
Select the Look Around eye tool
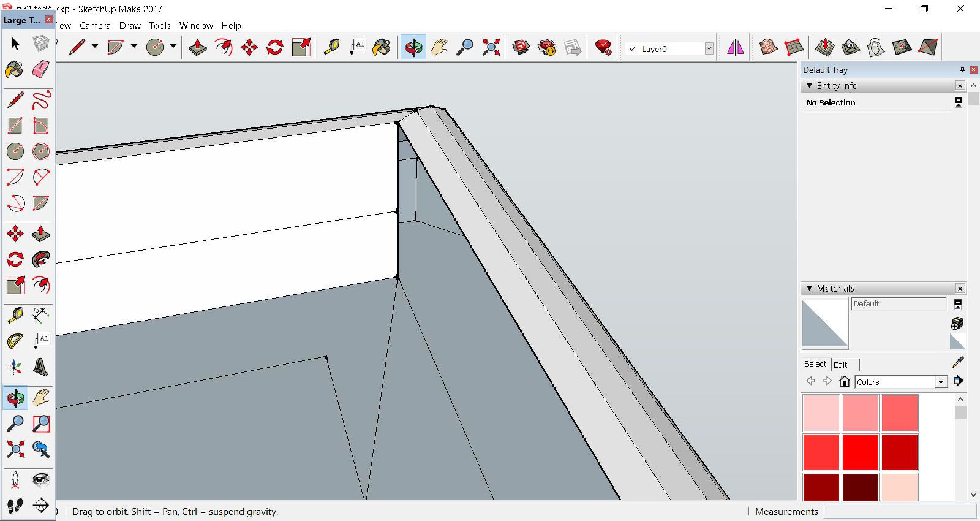40,480
